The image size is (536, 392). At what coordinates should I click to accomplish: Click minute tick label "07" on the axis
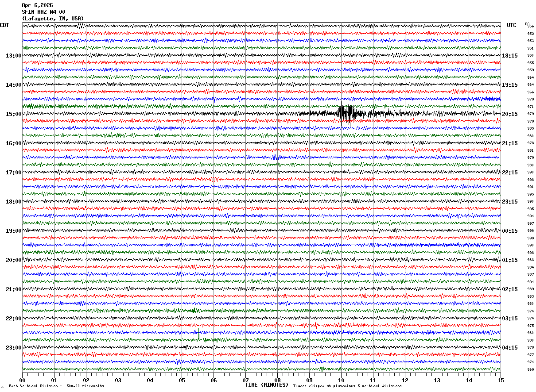pyautogui.click(x=245, y=380)
